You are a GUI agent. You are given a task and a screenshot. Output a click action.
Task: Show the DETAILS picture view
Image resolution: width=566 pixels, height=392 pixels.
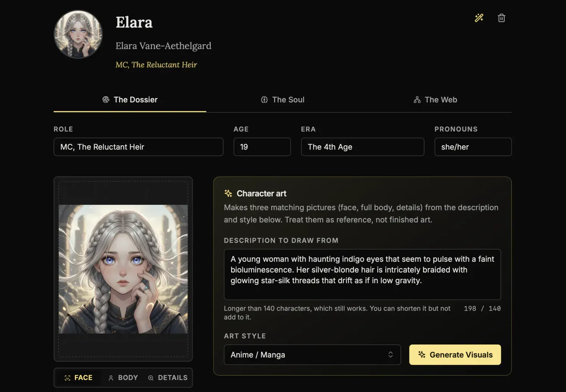tap(168, 378)
